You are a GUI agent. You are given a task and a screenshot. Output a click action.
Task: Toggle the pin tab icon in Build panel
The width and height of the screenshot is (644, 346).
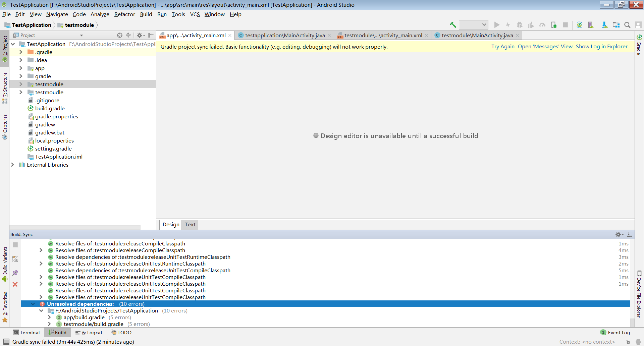coord(15,273)
